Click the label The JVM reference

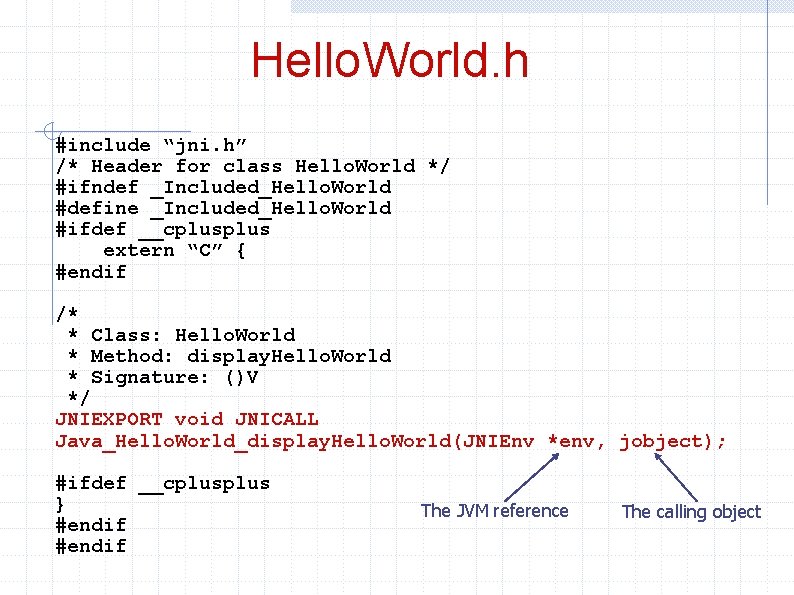(x=495, y=511)
